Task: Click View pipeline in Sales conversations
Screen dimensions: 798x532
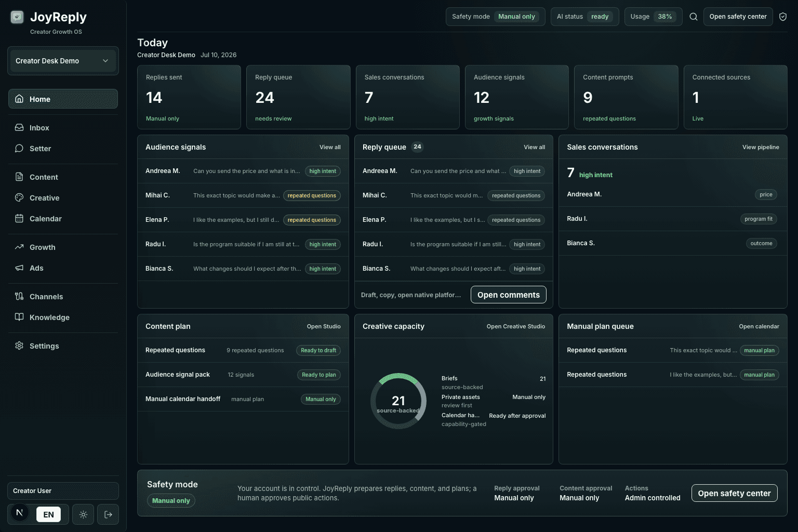Action: pos(761,147)
